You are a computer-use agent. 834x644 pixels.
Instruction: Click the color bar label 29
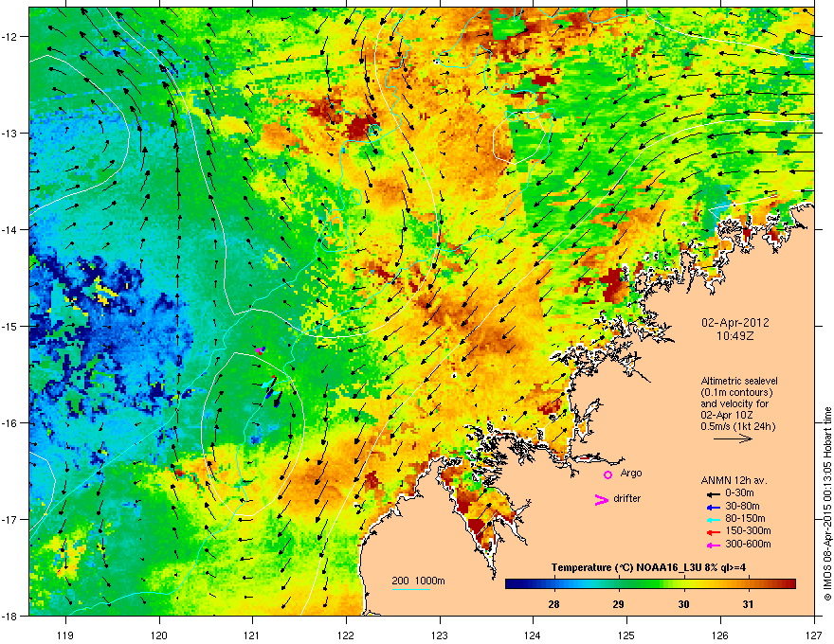(618, 604)
